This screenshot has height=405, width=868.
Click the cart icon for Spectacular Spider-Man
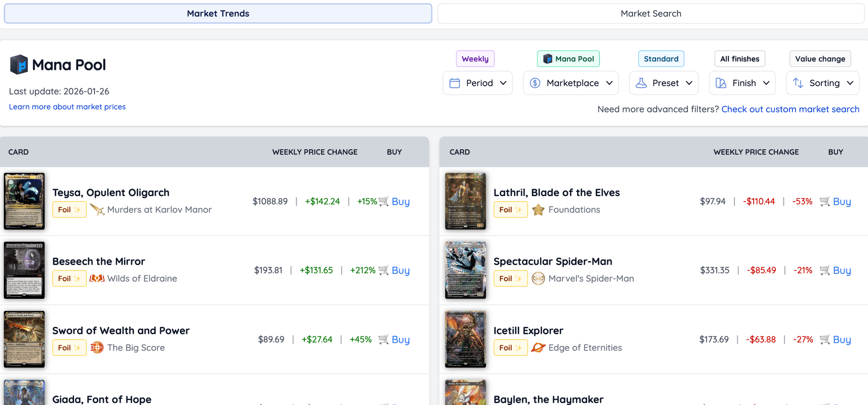[825, 270]
